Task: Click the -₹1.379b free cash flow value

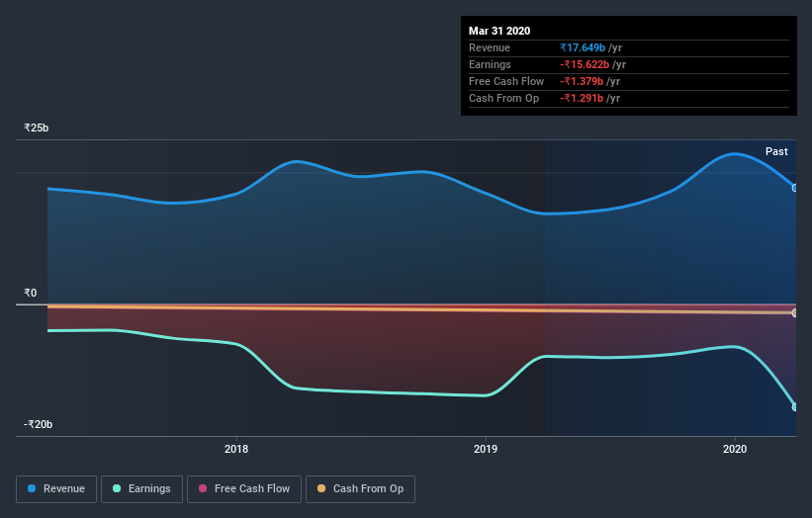Action: pos(582,81)
